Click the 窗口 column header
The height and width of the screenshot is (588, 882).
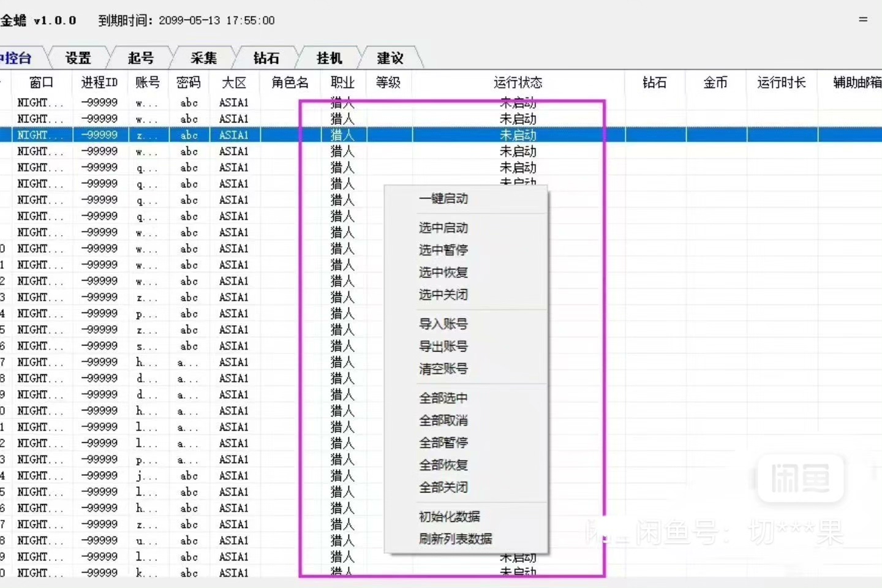[x=42, y=83]
